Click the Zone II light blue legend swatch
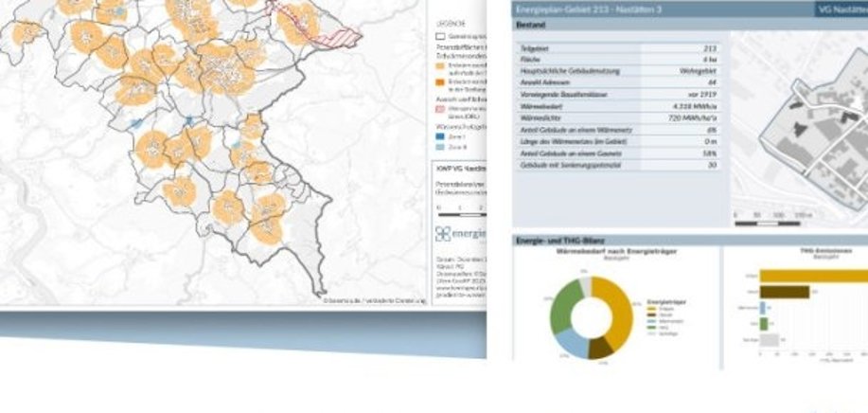 (x=442, y=149)
